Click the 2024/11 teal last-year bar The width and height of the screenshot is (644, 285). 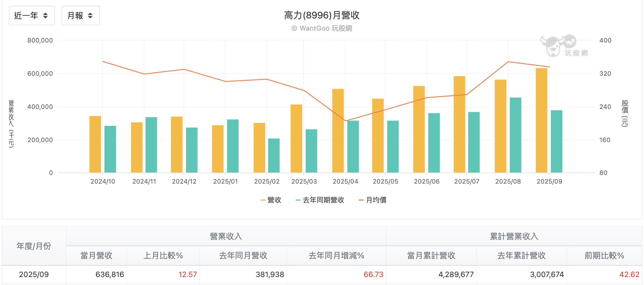pos(151,145)
